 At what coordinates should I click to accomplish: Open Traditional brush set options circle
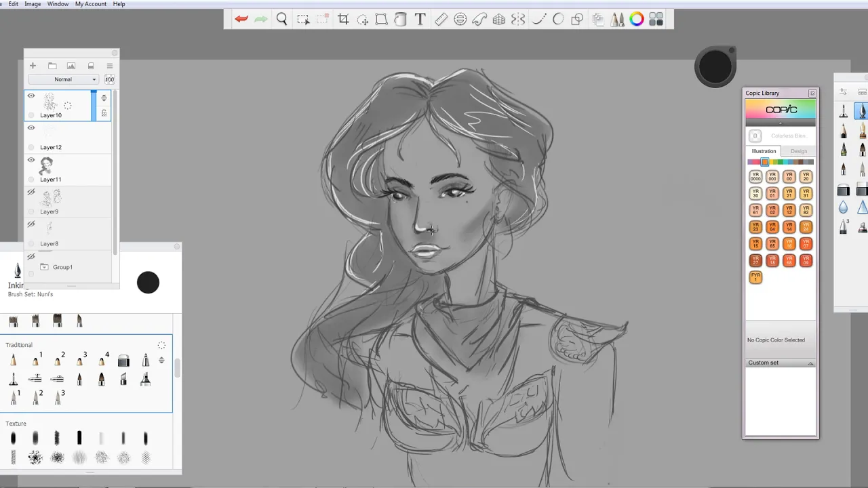(x=161, y=346)
